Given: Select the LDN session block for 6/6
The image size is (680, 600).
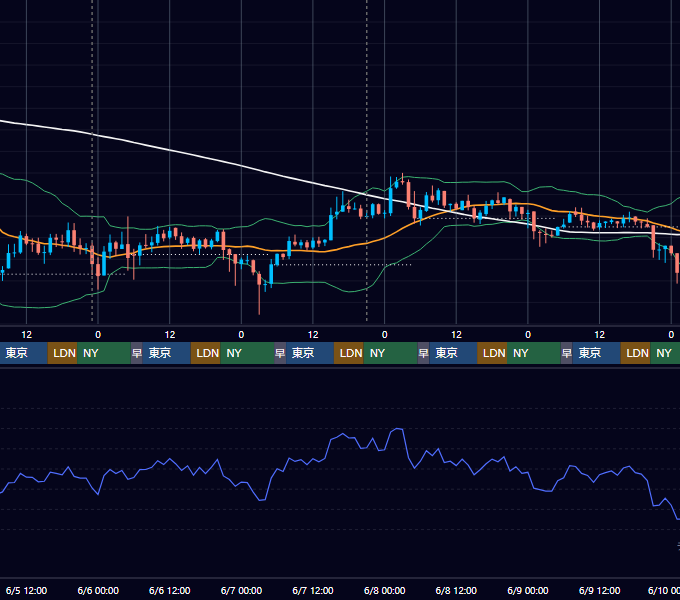Looking at the screenshot, I should coord(206,353).
